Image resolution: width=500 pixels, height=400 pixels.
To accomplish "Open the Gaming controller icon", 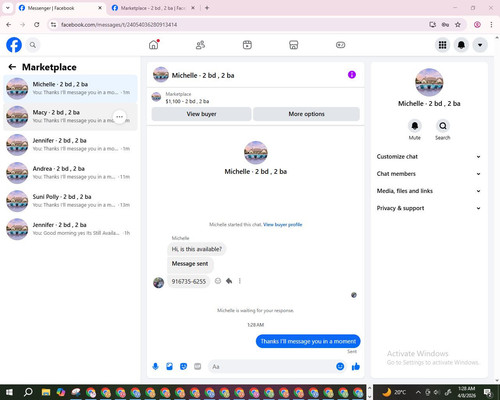I will (x=340, y=45).
